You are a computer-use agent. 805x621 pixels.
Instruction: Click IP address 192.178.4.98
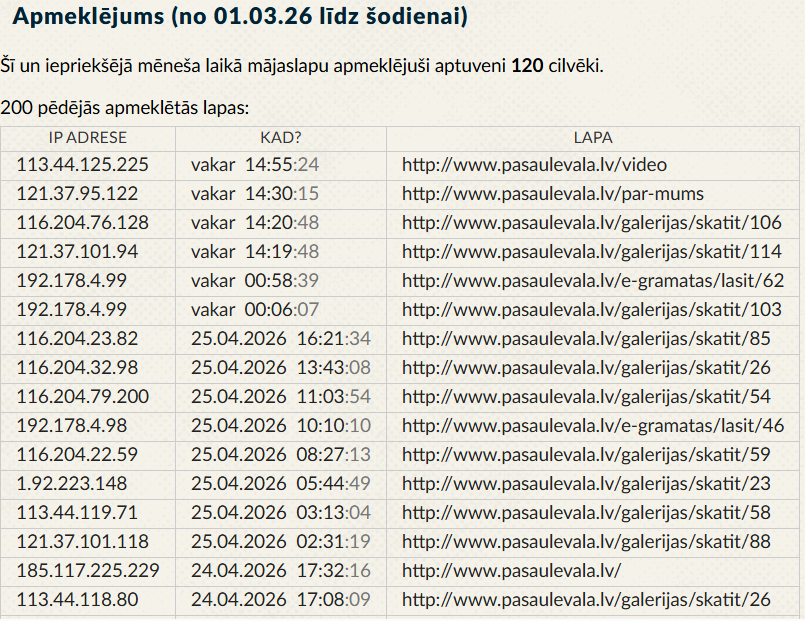pos(71,425)
